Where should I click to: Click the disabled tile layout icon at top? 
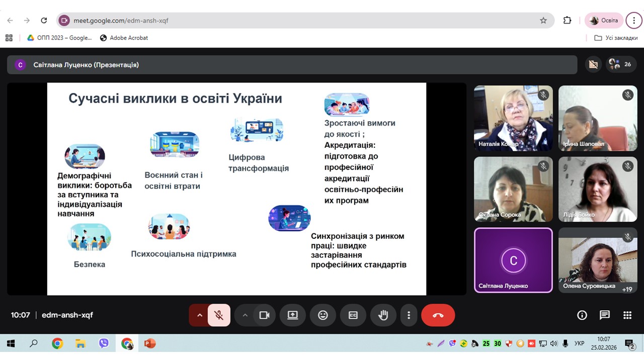pos(594,64)
